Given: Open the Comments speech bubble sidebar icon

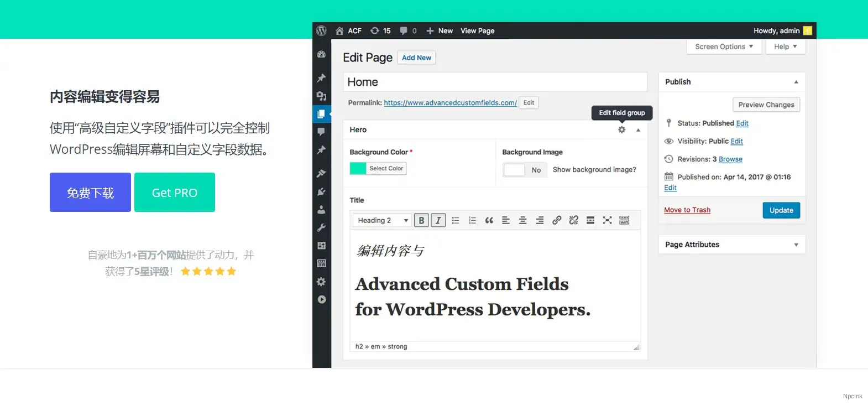Looking at the screenshot, I should point(321,132).
